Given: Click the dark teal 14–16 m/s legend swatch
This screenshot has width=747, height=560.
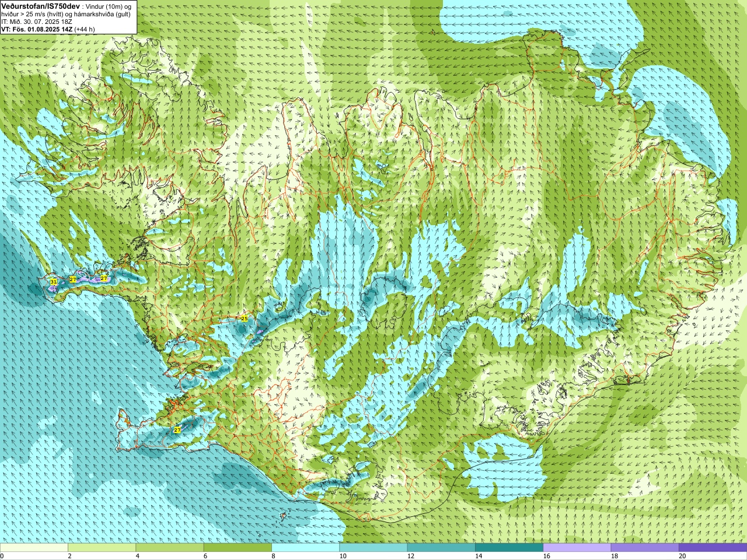Looking at the screenshot, I should pyautogui.click(x=509, y=548).
